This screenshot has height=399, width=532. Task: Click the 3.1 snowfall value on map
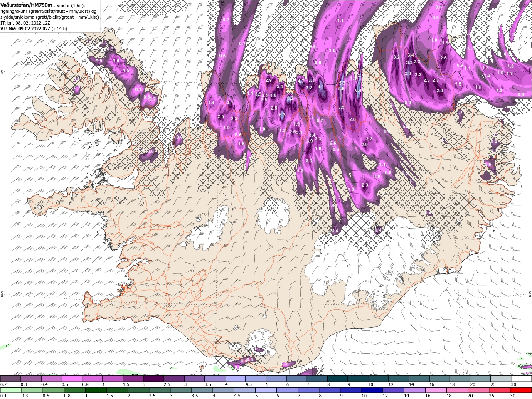230,103
